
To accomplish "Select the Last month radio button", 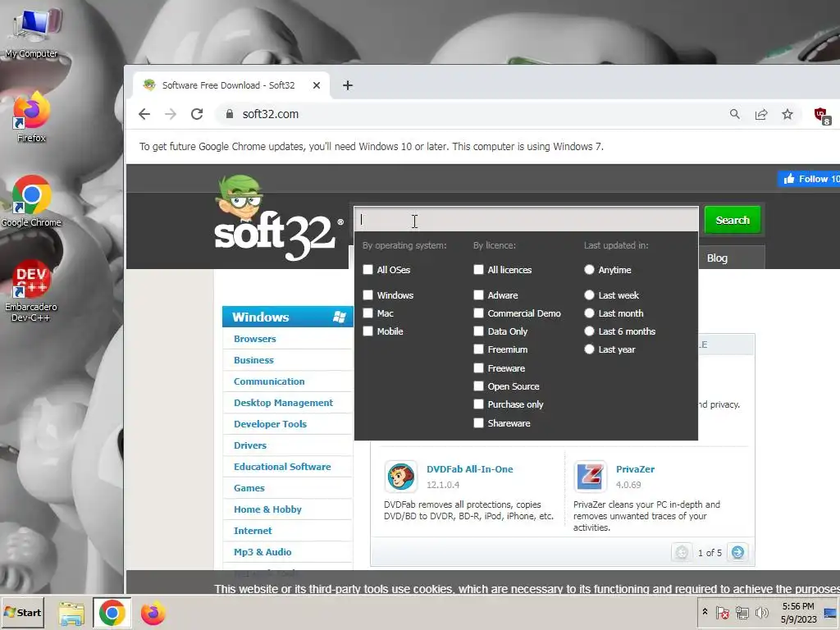I will [x=589, y=313].
